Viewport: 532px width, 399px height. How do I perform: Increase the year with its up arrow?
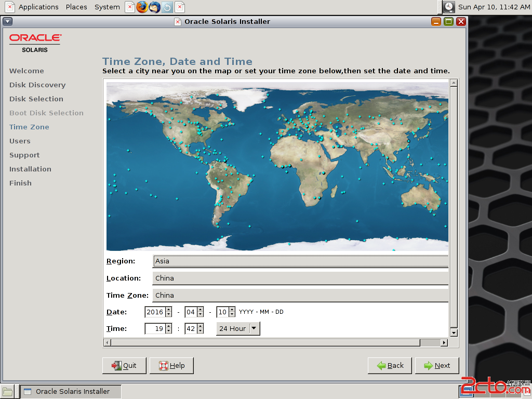pyautogui.click(x=169, y=310)
